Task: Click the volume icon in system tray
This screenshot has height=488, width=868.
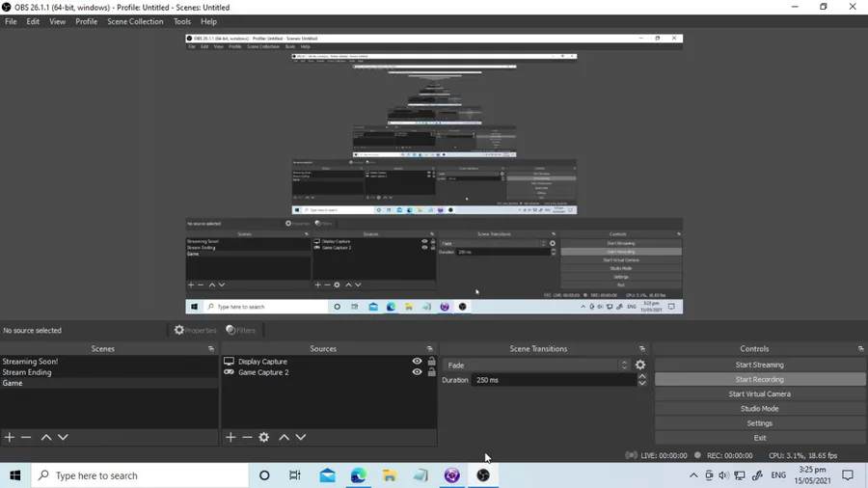Action: click(723, 475)
